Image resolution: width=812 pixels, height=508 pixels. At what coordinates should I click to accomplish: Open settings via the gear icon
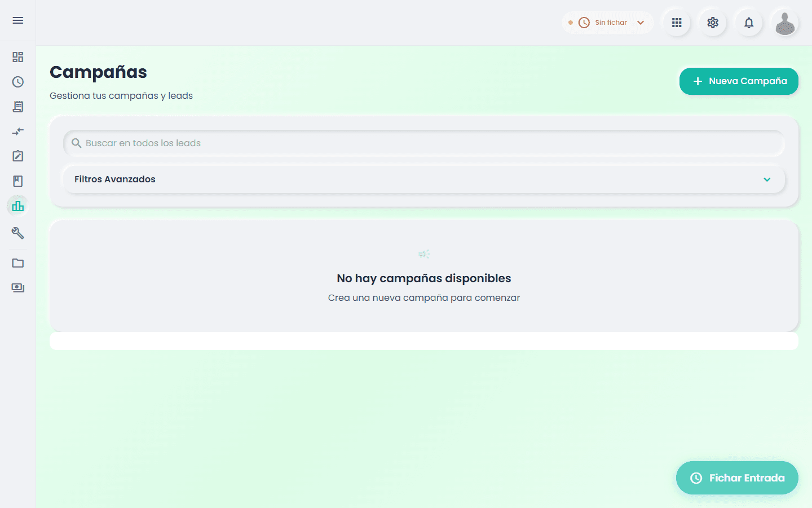713,23
